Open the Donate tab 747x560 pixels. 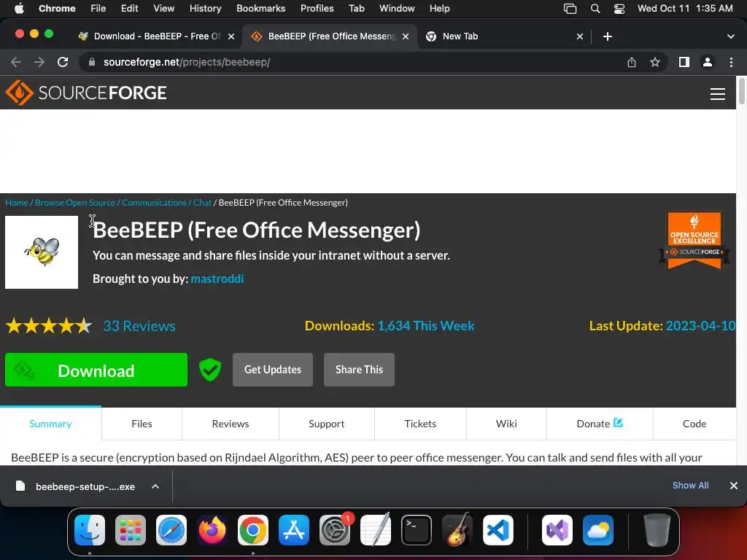(x=600, y=424)
